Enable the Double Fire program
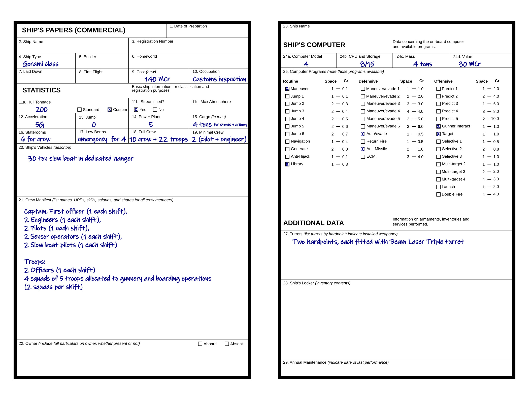Viewport: 532px width, 411px height. point(438,194)
